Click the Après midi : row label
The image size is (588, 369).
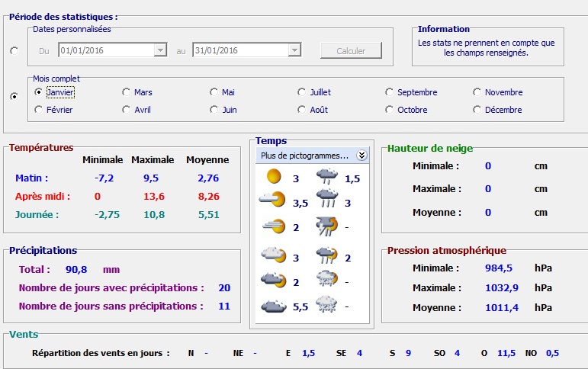43,197
